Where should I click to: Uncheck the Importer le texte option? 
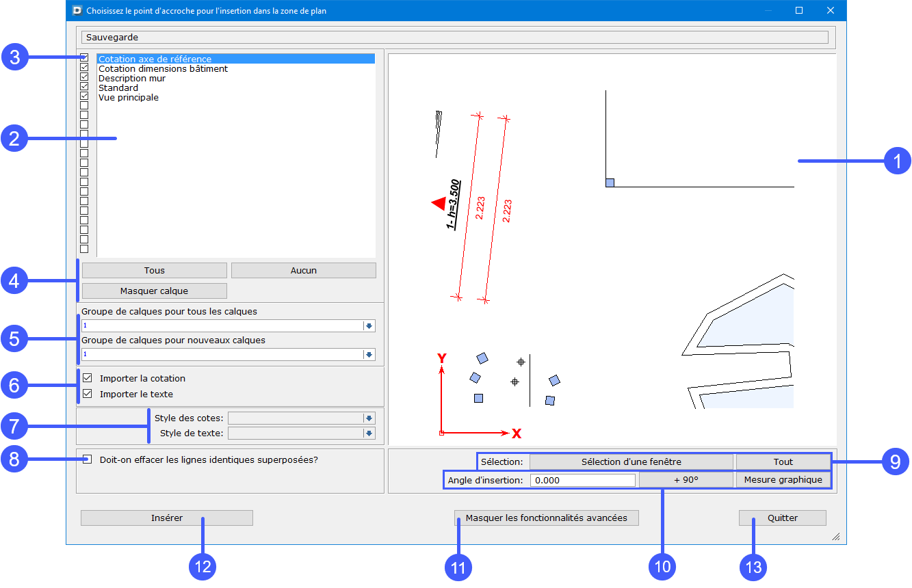click(88, 394)
